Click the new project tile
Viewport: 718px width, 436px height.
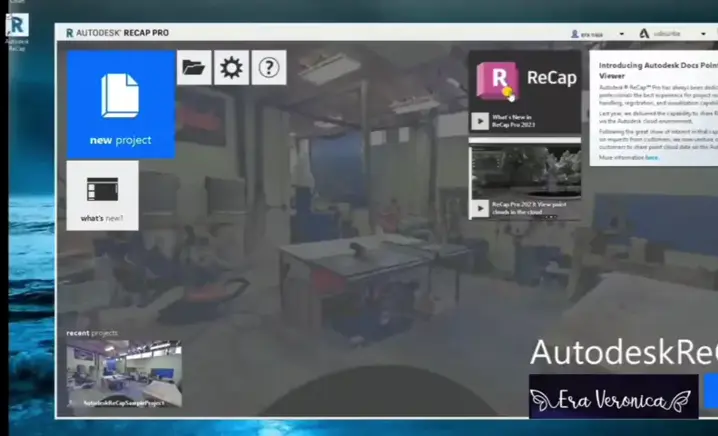(x=121, y=105)
